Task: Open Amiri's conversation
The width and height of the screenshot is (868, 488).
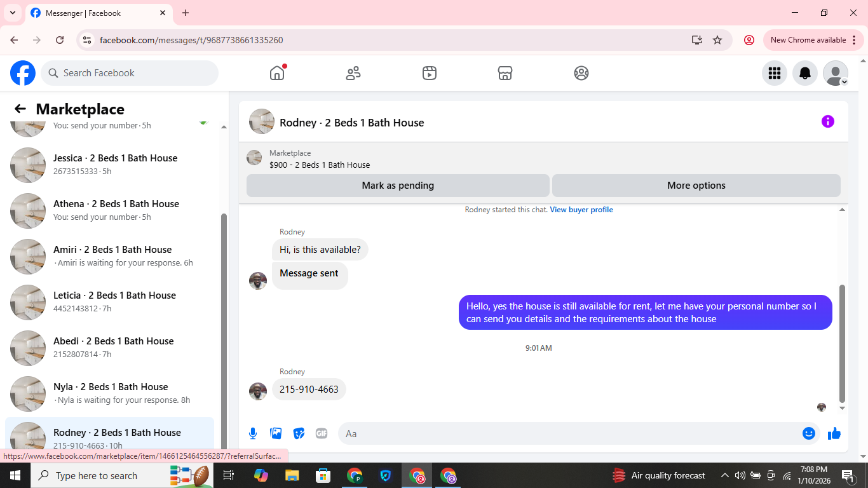Action: pyautogui.click(x=109, y=256)
